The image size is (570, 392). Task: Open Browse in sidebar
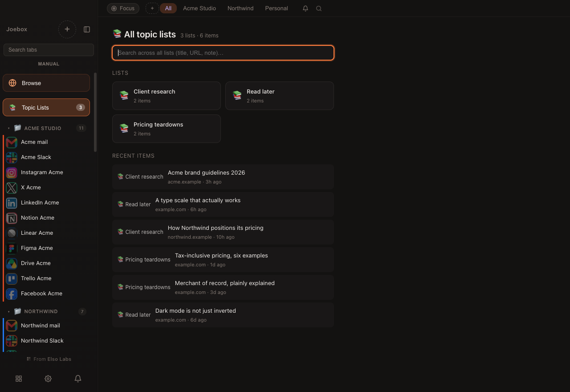pos(46,83)
